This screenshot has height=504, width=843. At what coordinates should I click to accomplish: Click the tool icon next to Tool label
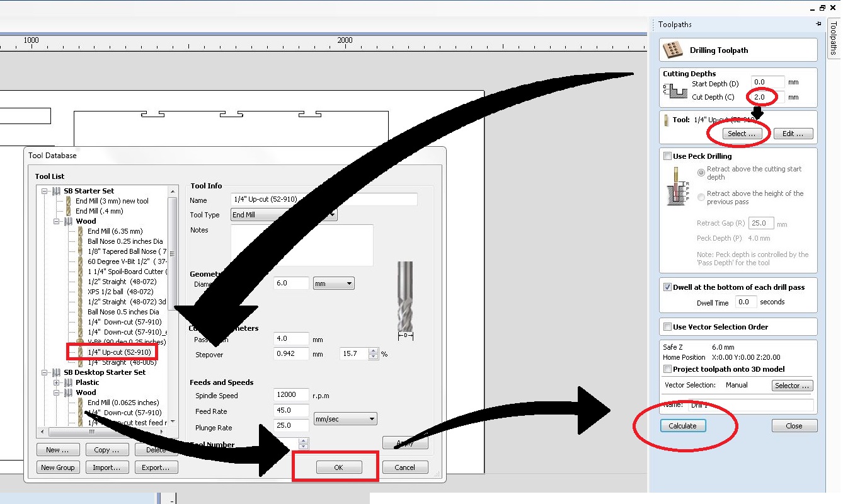667,120
